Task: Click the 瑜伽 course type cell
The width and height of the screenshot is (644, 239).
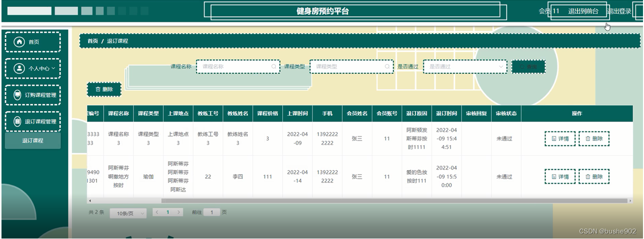Action: [x=148, y=176]
